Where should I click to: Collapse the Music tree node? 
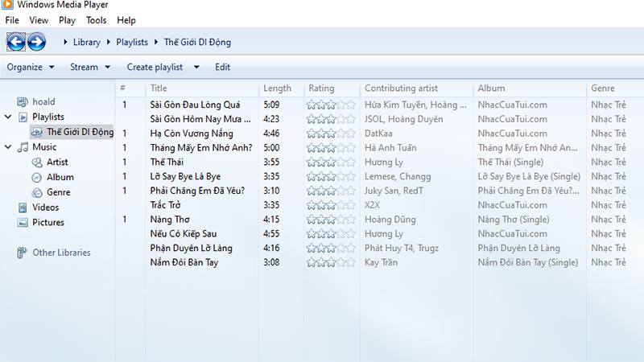[8, 147]
